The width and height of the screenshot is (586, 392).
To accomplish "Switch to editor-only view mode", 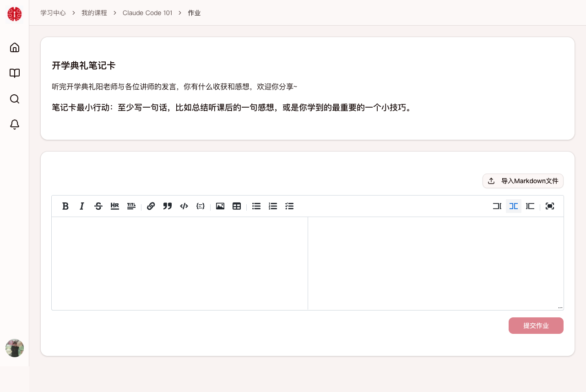I will point(497,206).
